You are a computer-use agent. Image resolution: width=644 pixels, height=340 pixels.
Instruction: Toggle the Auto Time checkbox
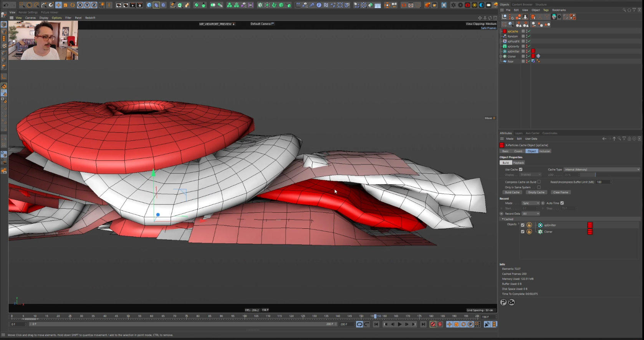coord(562,203)
